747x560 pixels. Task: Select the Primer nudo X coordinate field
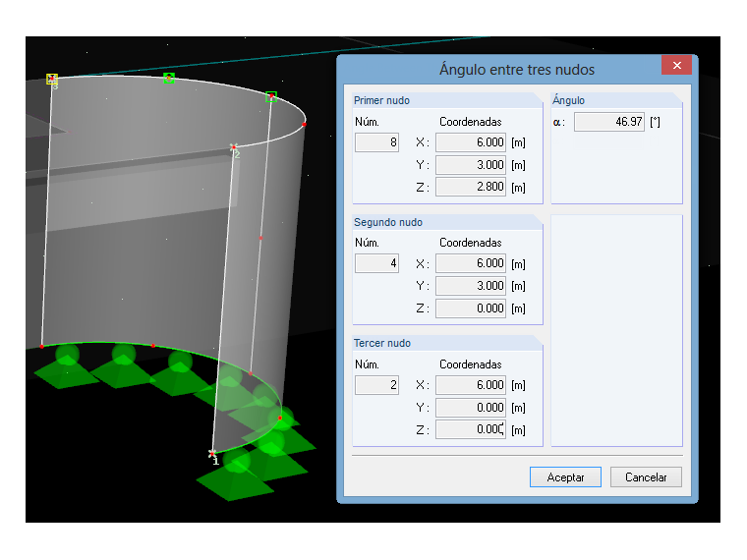click(x=470, y=142)
